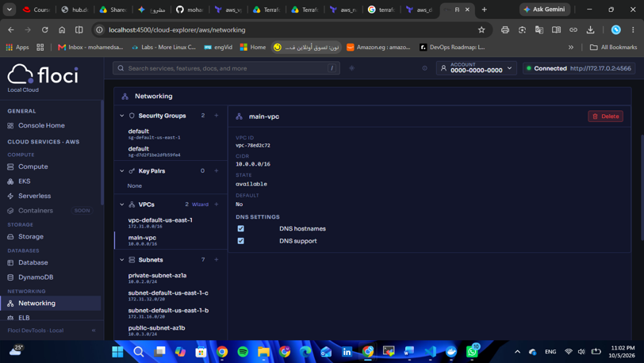Screen dimensions: 644x363
Task: Click the CIDR value 10.0.0.0/16 in details
Action: click(x=252, y=164)
